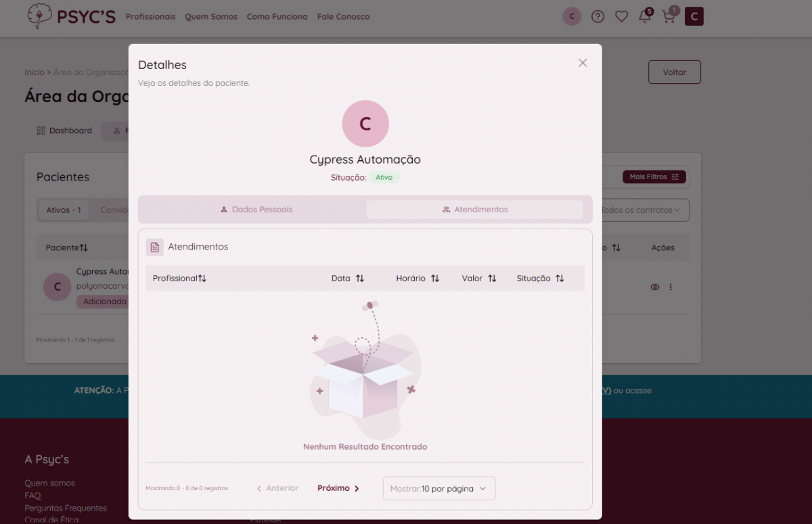
Task: Open the Mostrar 10 por página dropdown
Action: (x=439, y=488)
